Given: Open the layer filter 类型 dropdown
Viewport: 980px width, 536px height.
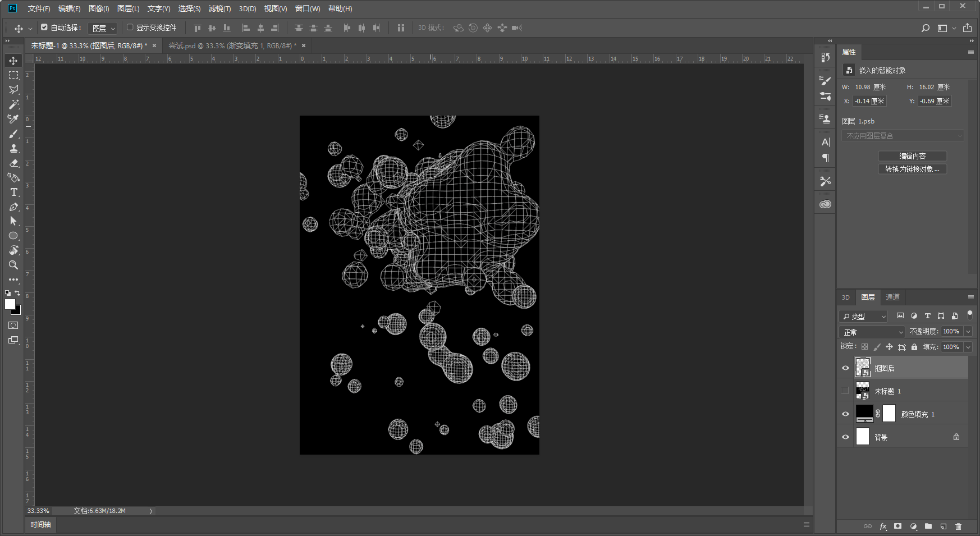Looking at the screenshot, I should pos(863,317).
